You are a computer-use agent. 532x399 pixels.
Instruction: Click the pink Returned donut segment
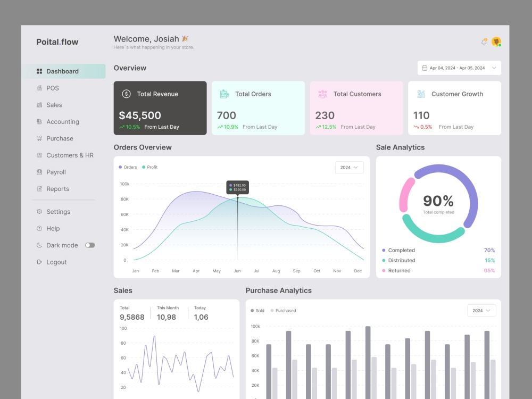click(405, 194)
